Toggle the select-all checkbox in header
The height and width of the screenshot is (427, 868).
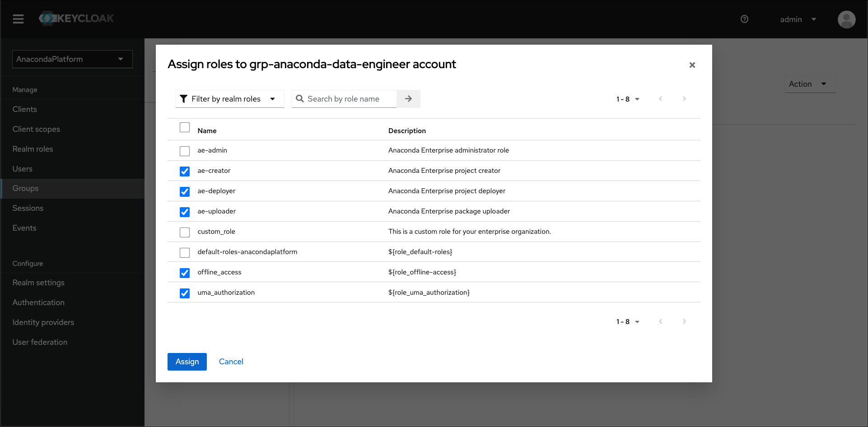tap(185, 127)
